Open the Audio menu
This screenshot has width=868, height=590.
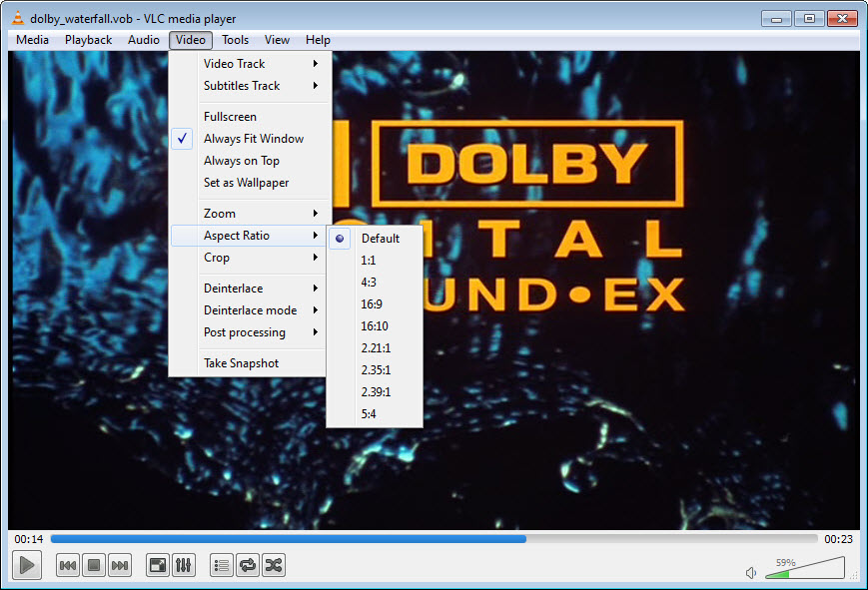(144, 40)
